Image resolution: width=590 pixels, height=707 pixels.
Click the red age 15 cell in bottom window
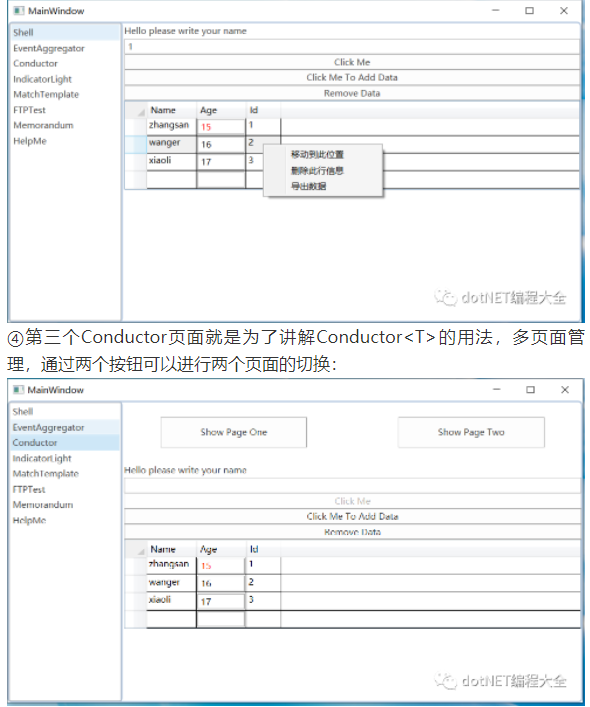pyautogui.click(x=221, y=565)
